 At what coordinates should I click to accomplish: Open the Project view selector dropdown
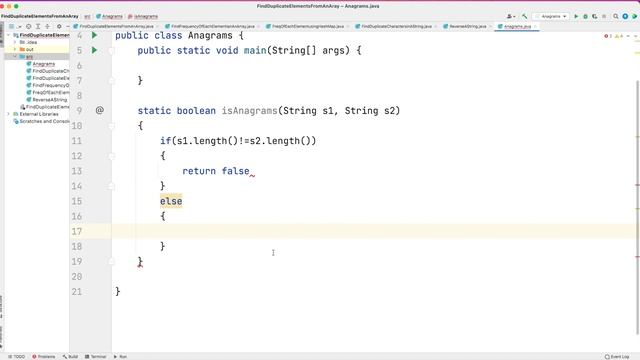(15, 27)
